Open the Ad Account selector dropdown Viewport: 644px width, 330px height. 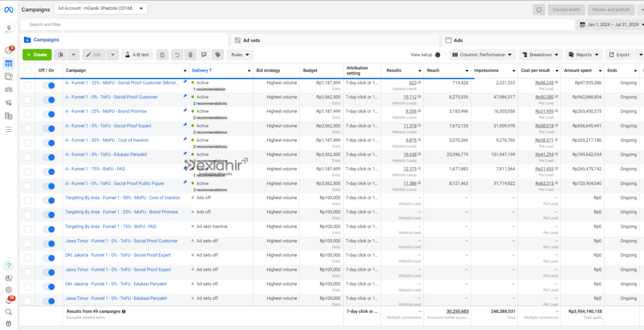(x=101, y=9)
